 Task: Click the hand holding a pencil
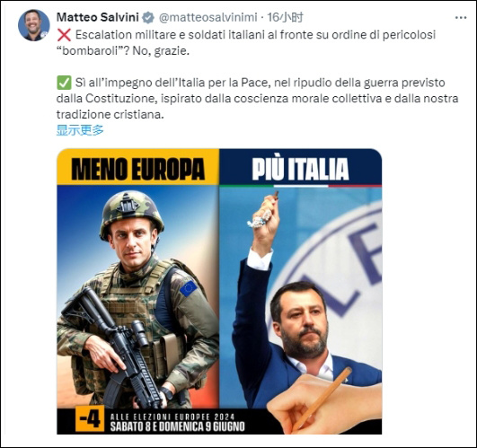(323, 401)
